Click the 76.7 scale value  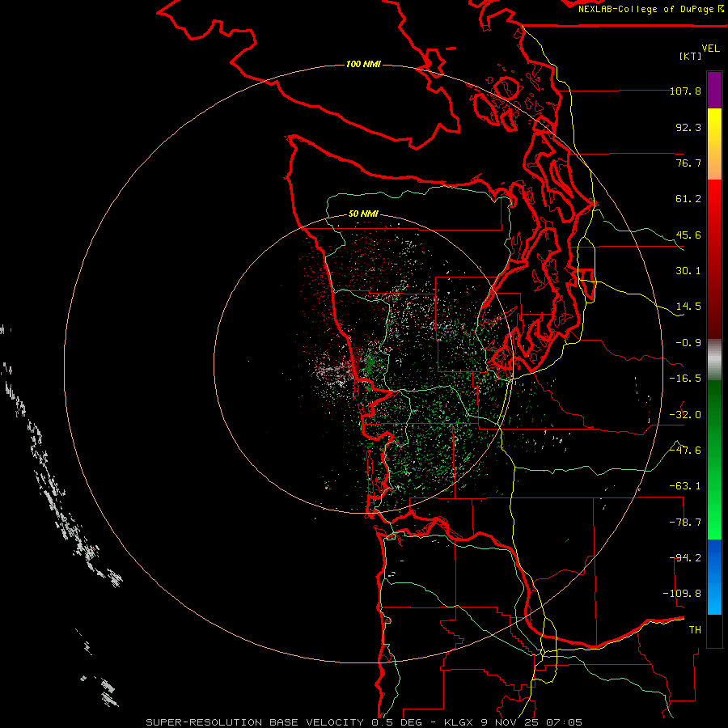coord(688,163)
